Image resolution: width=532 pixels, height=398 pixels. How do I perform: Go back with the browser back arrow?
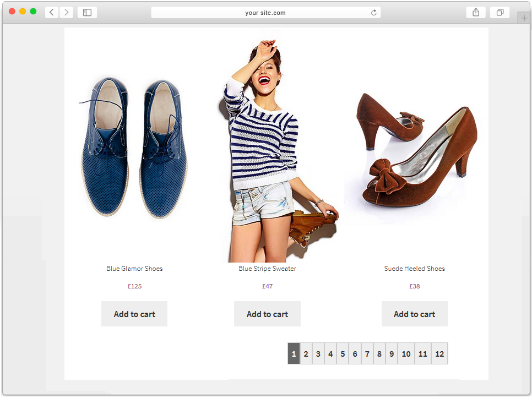tap(52, 13)
